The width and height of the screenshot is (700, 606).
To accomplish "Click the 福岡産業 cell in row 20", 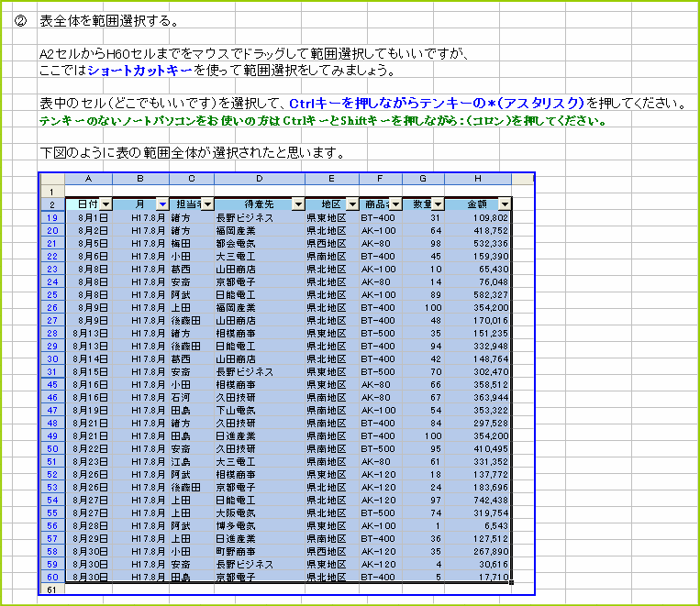I will click(260, 231).
